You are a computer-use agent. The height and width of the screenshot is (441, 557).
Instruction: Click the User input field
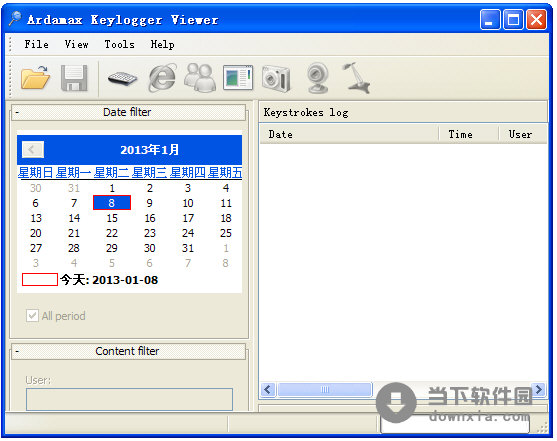(129, 399)
